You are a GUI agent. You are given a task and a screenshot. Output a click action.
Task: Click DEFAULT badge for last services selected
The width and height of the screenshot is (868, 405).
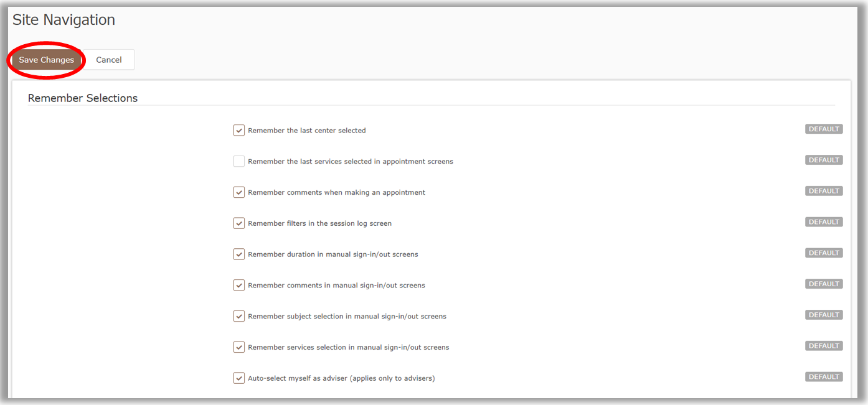824,160
